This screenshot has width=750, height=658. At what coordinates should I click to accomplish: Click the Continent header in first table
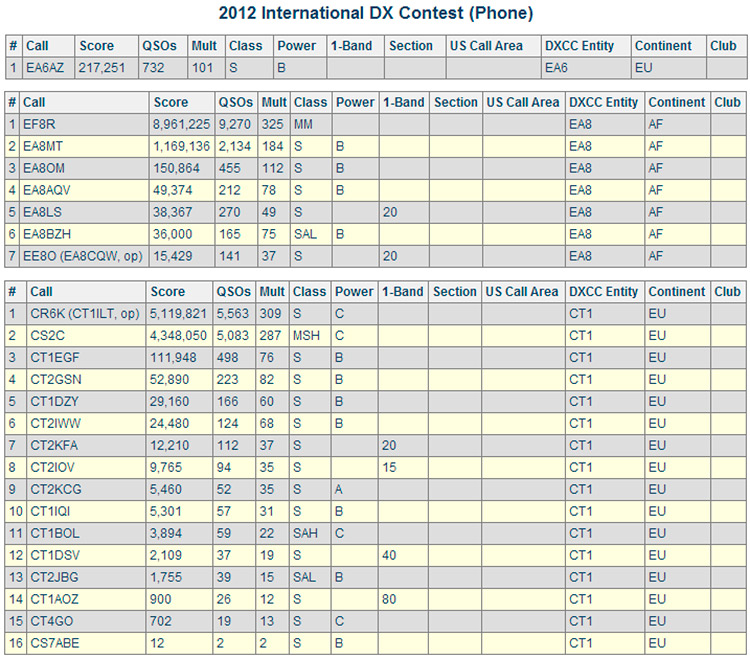point(668,46)
